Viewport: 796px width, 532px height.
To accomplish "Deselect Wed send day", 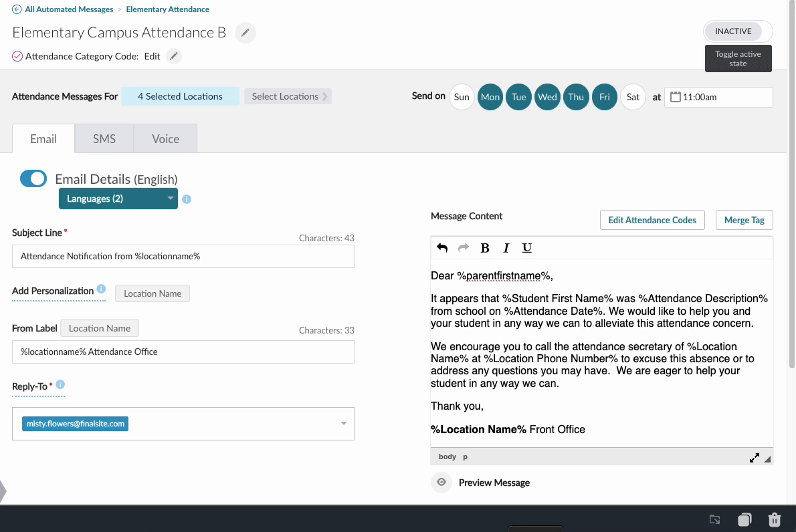I will 547,97.
